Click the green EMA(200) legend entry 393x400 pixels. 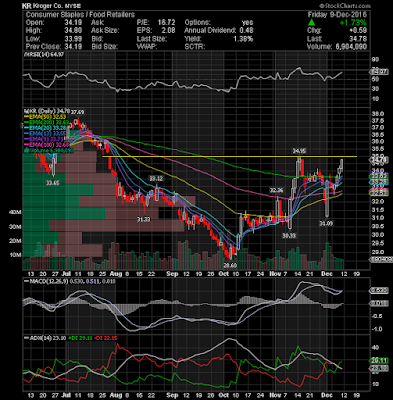click(x=47, y=122)
